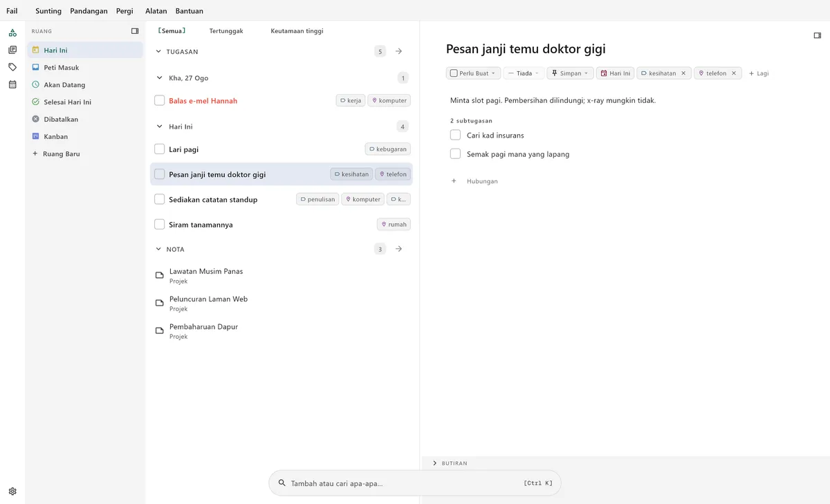
Task: Focus the Tambah atau cari search field
Action: (x=415, y=483)
